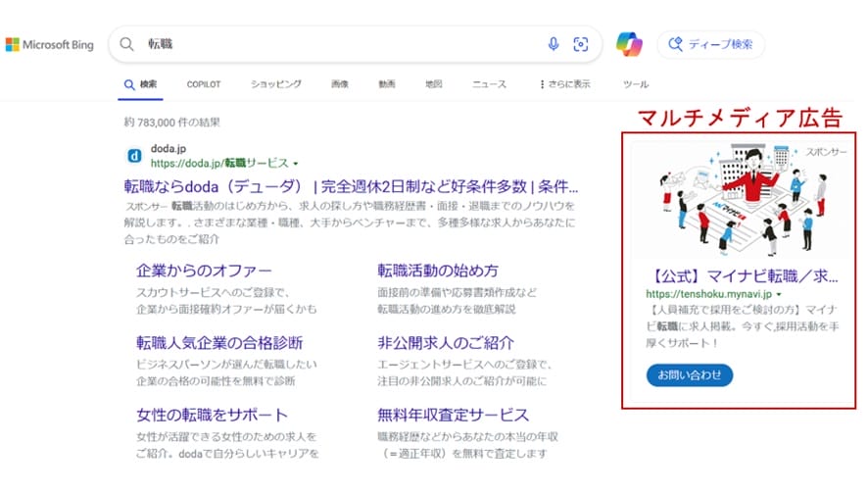Click the お問い合わせ button
The height and width of the screenshot is (495, 868).
tap(690, 375)
